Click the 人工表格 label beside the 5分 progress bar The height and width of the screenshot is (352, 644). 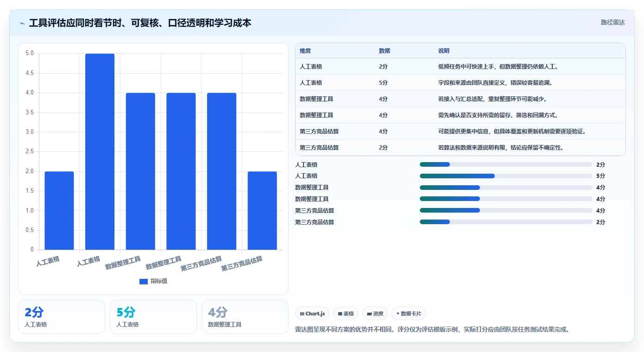pos(306,176)
